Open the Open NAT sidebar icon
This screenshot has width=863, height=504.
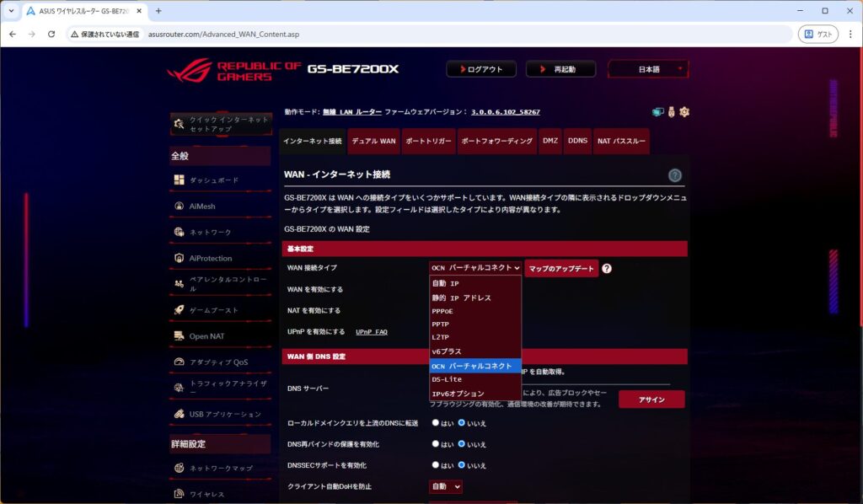(180, 336)
